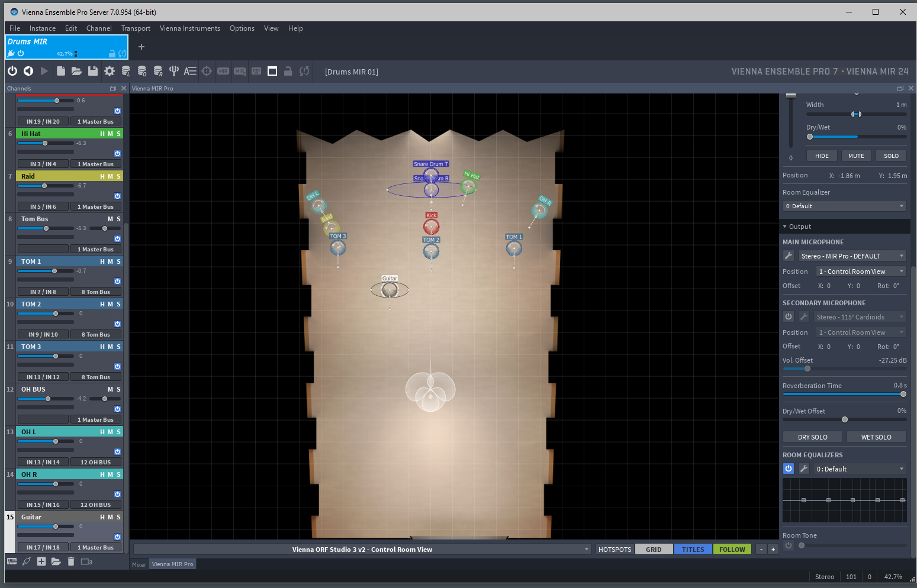Click the window frame icon in toolbar
This screenshot has height=588, width=917.
tap(272, 71)
